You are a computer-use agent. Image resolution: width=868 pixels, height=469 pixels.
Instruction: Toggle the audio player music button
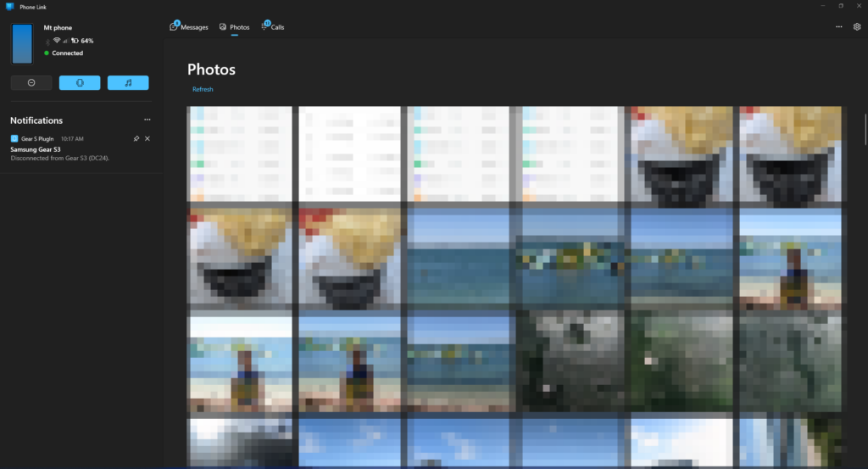click(128, 82)
